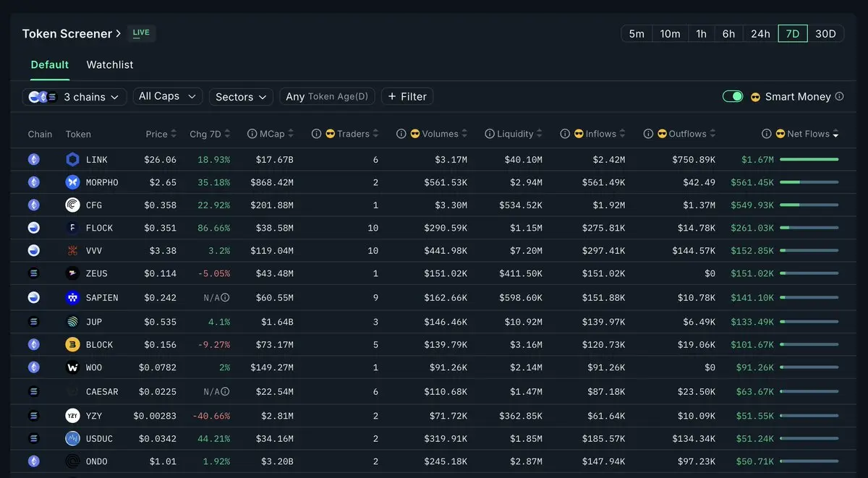Click the info icon before MCap header
Viewport: 868px width, 478px height.
[252, 134]
